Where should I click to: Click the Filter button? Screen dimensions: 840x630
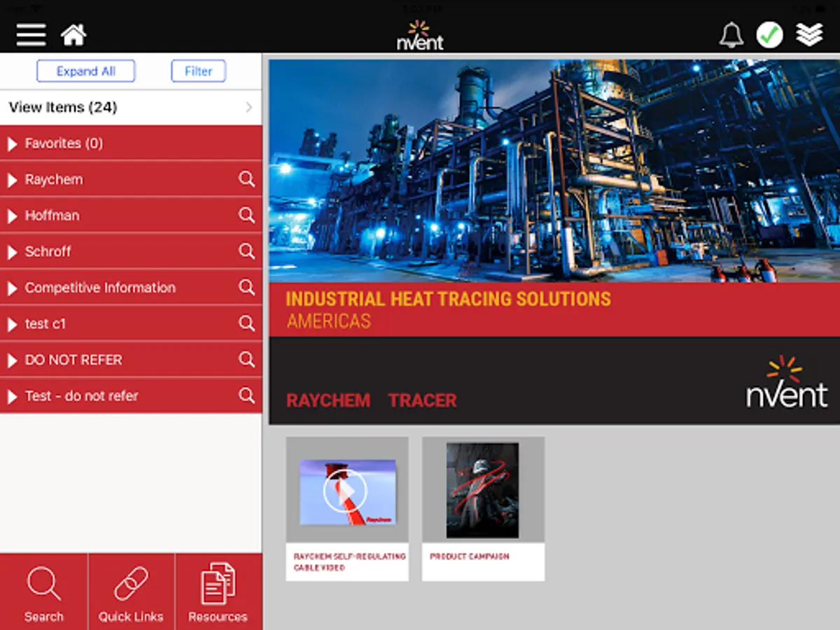pos(199,71)
